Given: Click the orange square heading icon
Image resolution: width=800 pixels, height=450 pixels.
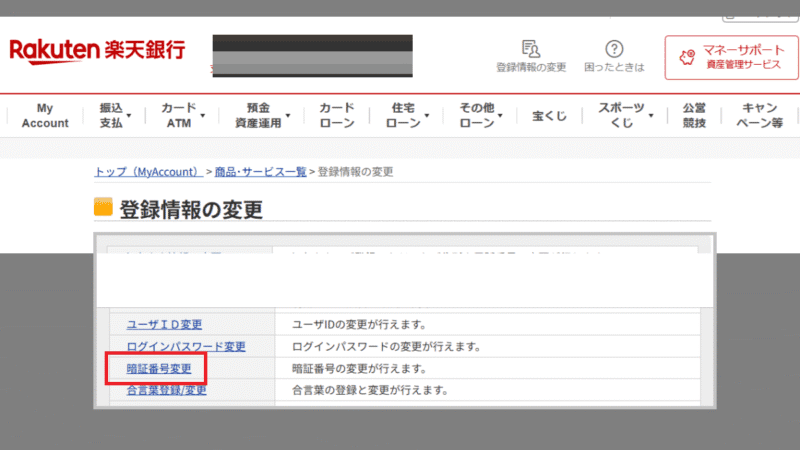Looking at the screenshot, I should 103,208.
